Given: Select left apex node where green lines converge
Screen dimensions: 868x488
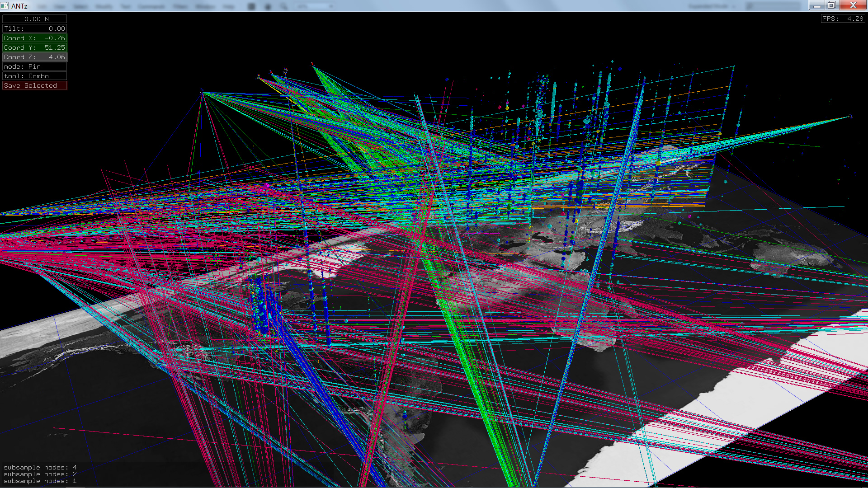Looking at the screenshot, I should pos(203,93).
